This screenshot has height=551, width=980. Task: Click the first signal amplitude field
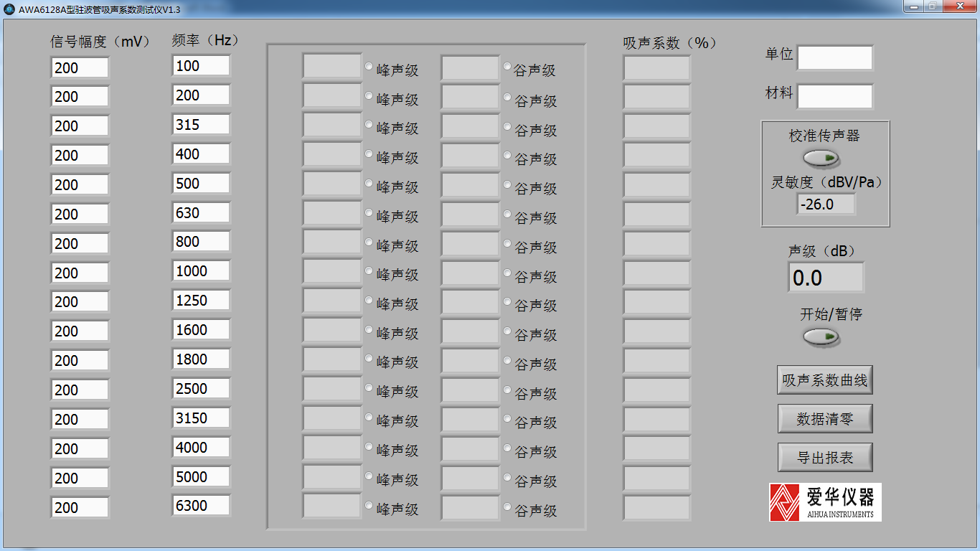[80, 68]
